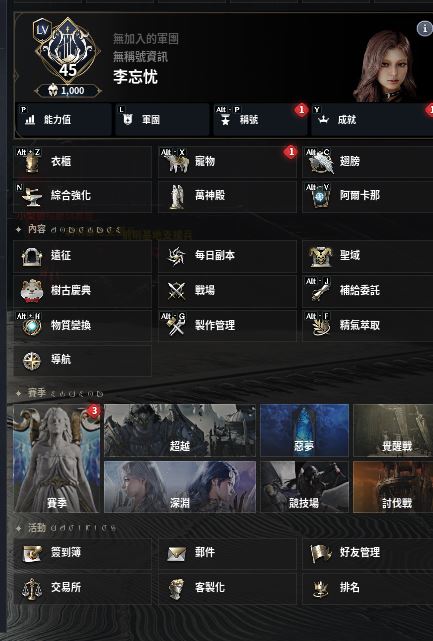Select the 翅膀 wings icon

click(x=321, y=162)
